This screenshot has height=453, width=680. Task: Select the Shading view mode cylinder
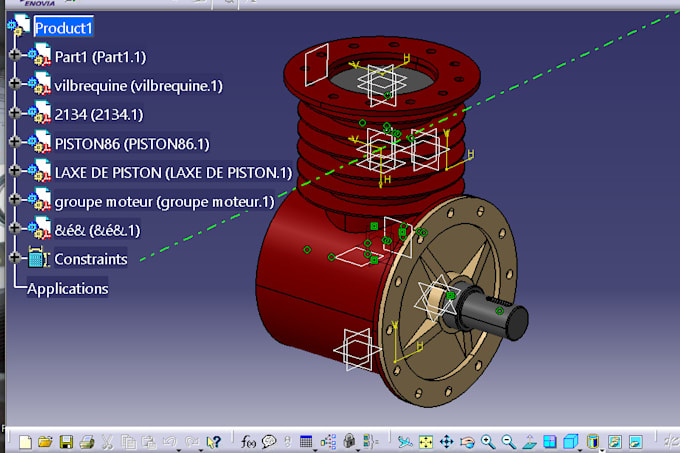[x=593, y=442]
